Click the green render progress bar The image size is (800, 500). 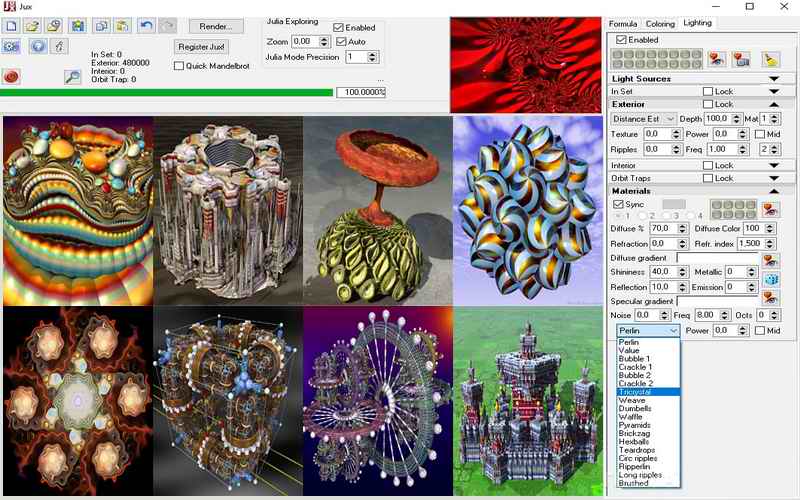coord(167,92)
